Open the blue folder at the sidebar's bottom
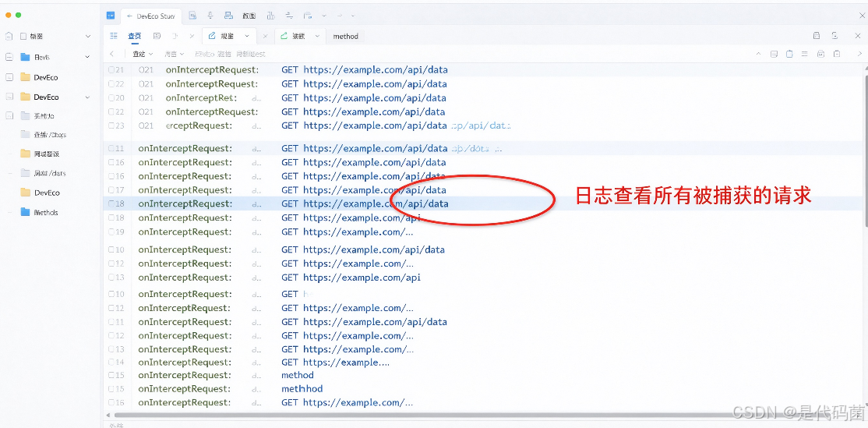The width and height of the screenshot is (868, 428). (x=39, y=212)
